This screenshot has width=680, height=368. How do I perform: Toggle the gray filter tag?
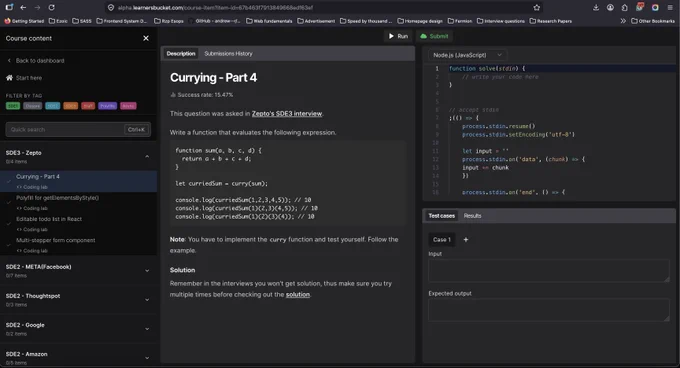tap(33, 106)
